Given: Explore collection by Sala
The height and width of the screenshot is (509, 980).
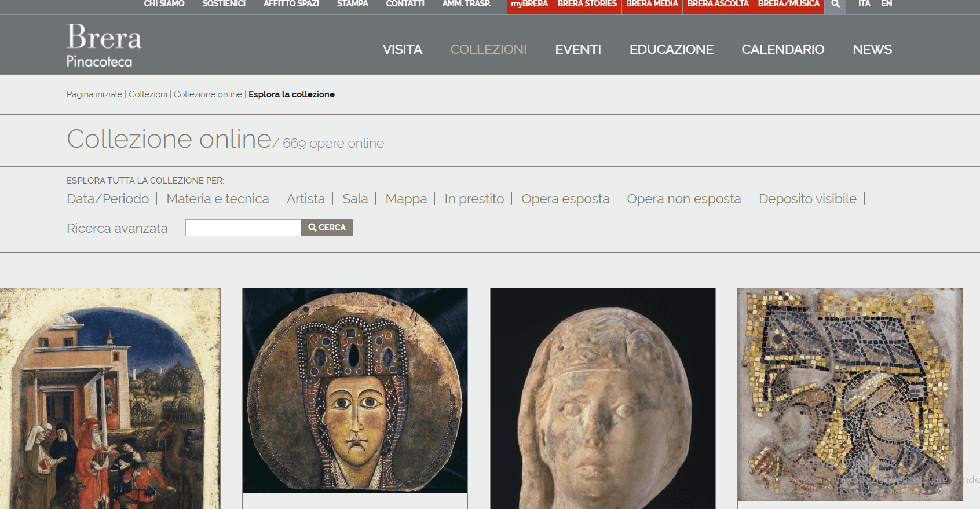Looking at the screenshot, I should (x=355, y=199).
